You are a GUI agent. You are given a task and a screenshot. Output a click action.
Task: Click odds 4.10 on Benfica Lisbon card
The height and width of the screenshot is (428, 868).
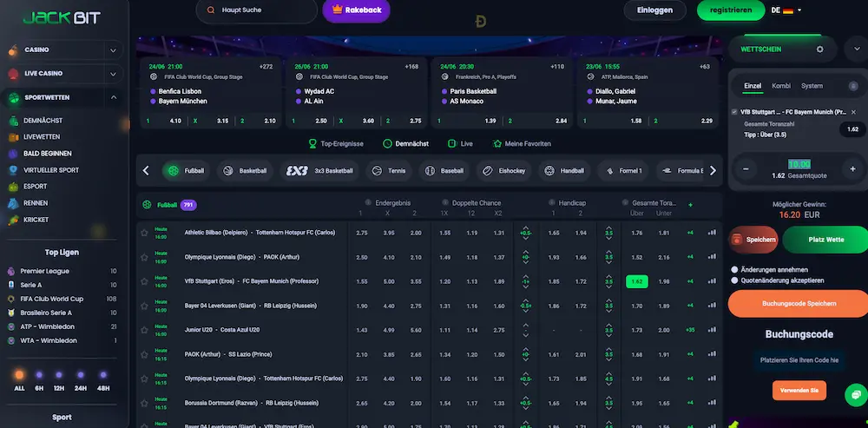click(x=175, y=121)
